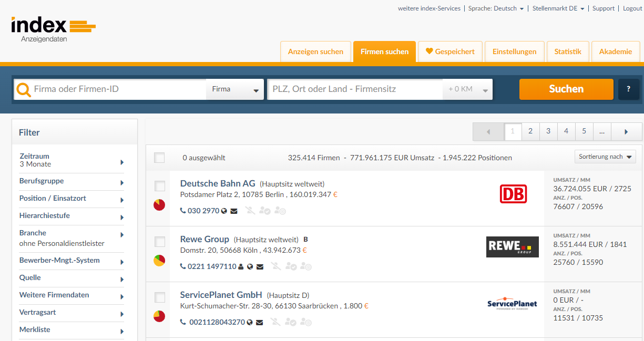Tick the checkbox for Deutsche Bahn AG

(x=160, y=186)
